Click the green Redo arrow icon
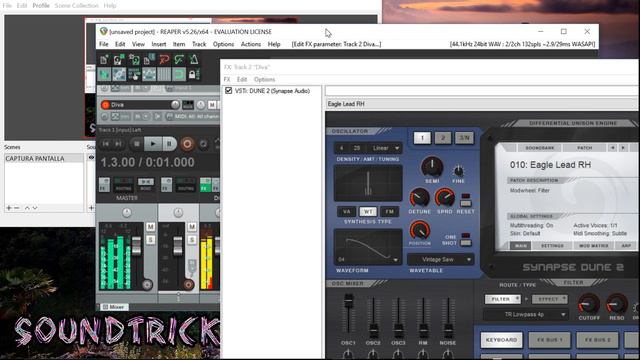This screenshot has height=360, width=640. pos(179,60)
